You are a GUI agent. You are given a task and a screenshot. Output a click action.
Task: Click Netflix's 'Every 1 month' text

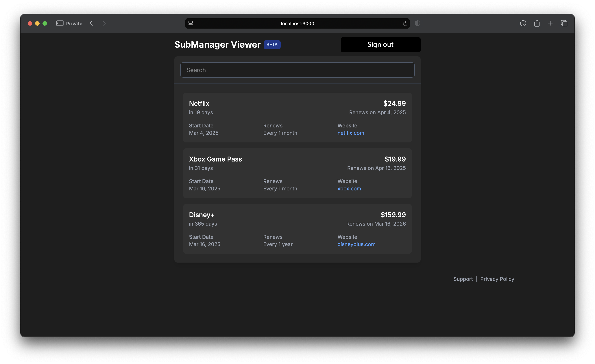pos(280,133)
